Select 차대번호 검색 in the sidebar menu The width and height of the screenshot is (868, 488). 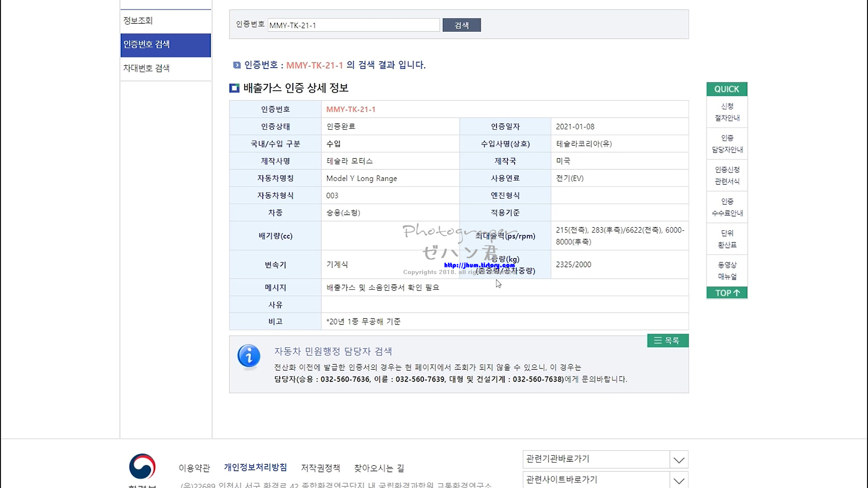pyautogui.click(x=147, y=68)
